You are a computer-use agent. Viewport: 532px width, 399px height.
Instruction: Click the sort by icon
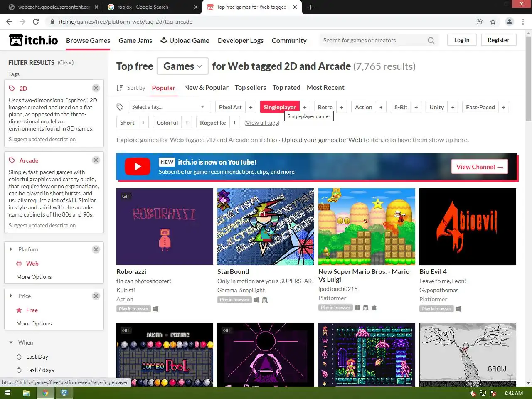120,88
